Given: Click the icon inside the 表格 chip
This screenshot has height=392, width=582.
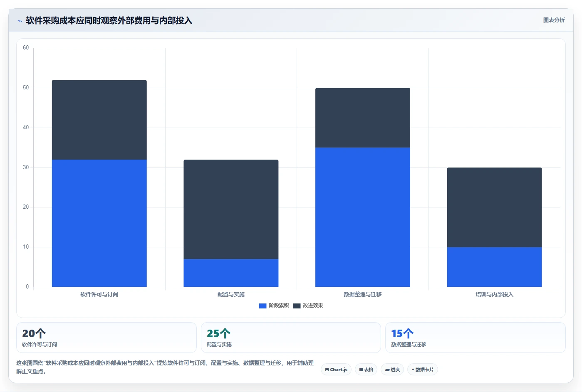Looking at the screenshot, I should pyautogui.click(x=361, y=370).
